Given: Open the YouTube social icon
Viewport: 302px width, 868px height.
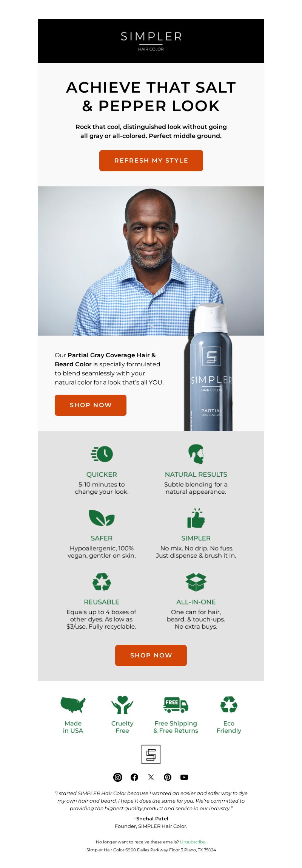Looking at the screenshot, I should pos(184,777).
